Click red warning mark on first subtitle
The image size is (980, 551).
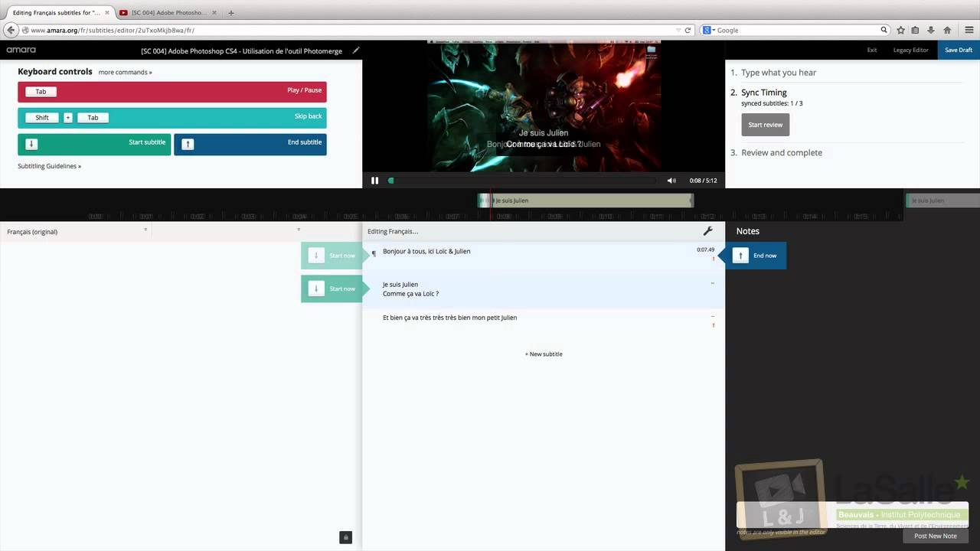(714, 259)
